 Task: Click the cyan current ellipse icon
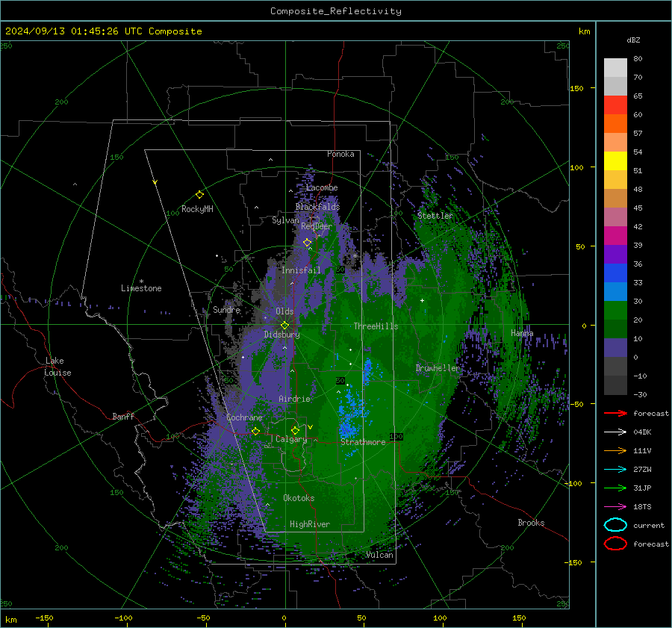click(x=615, y=525)
